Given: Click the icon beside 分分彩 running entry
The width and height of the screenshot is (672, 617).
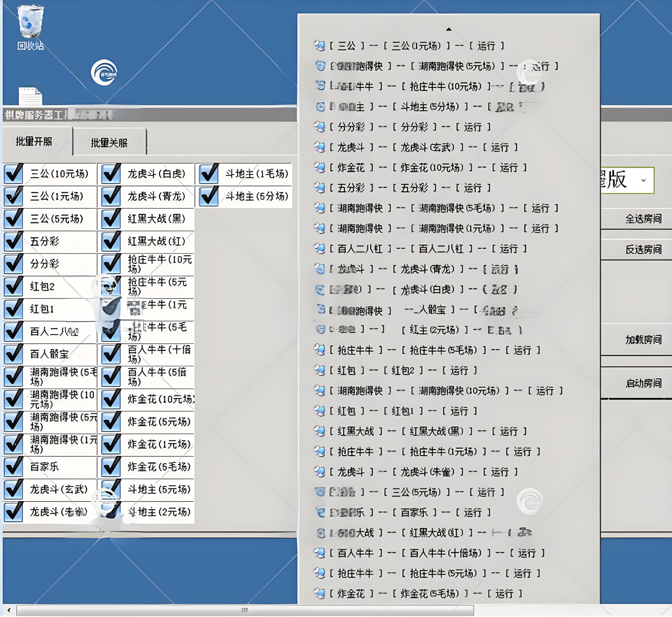Looking at the screenshot, I should pyautogui.click(x=319, y=127).
